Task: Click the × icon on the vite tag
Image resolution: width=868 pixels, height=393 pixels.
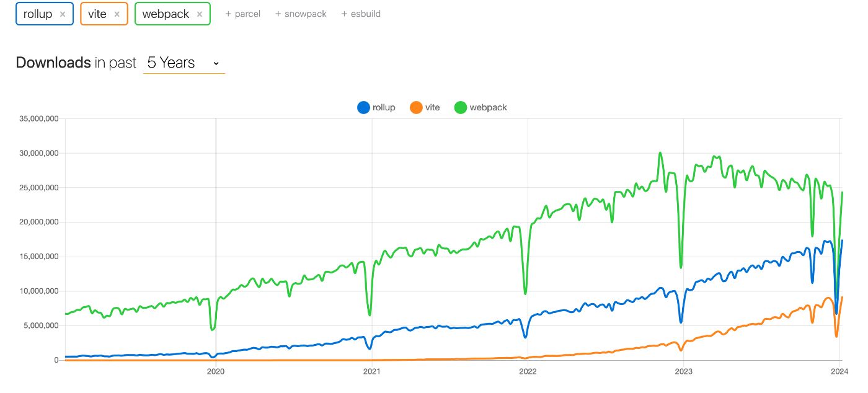Action: click(117, 14)
